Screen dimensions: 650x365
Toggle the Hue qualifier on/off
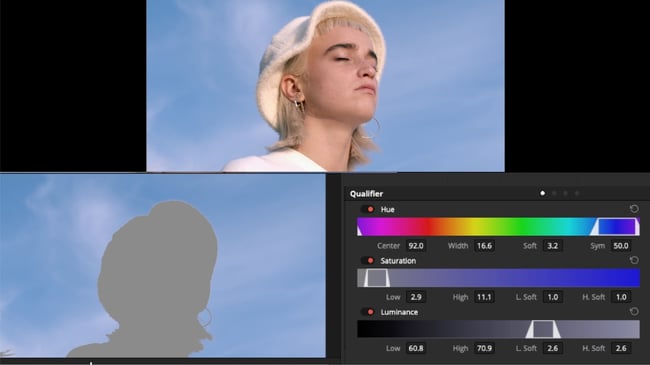point(368,209)
